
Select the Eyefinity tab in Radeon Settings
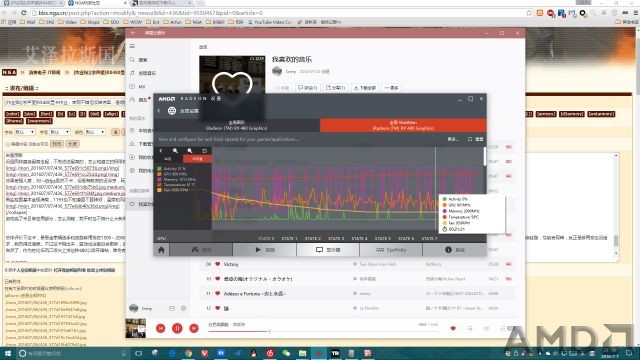[391, 250]
